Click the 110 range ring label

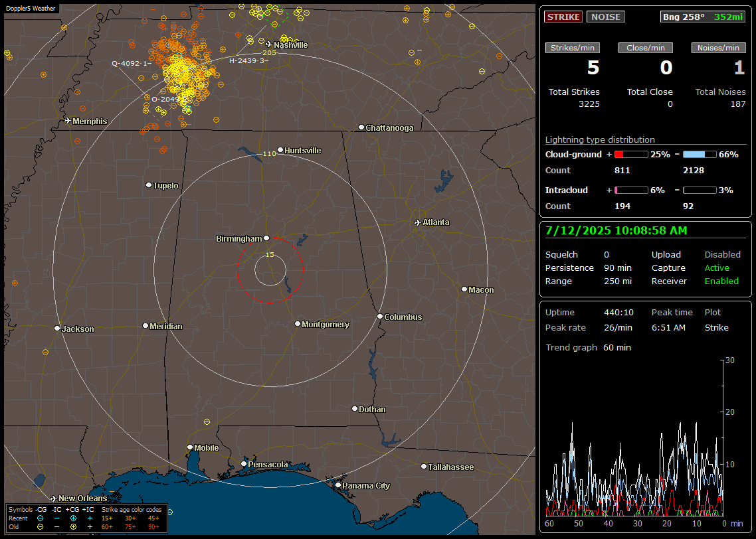[x=269, y=153]
